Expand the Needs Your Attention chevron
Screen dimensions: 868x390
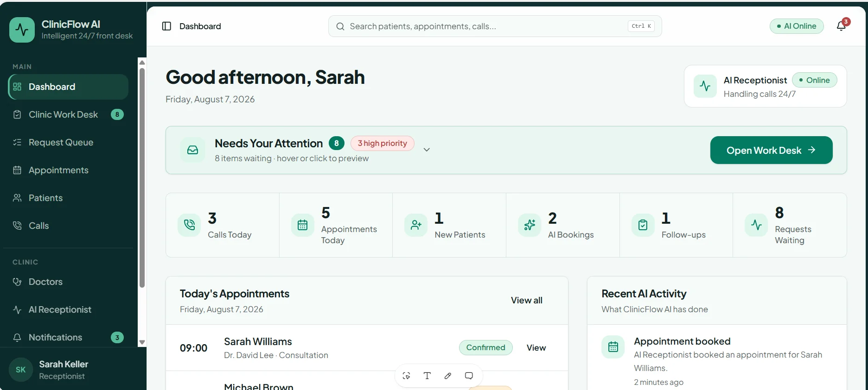click(427, 150)
